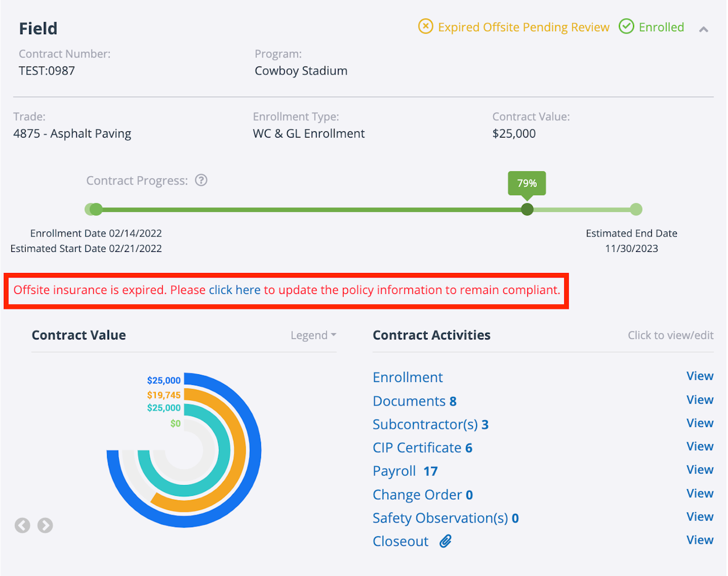Click the Enrolled green checkmark icon
Screen dimensions: 728x576
coord(626,27)
